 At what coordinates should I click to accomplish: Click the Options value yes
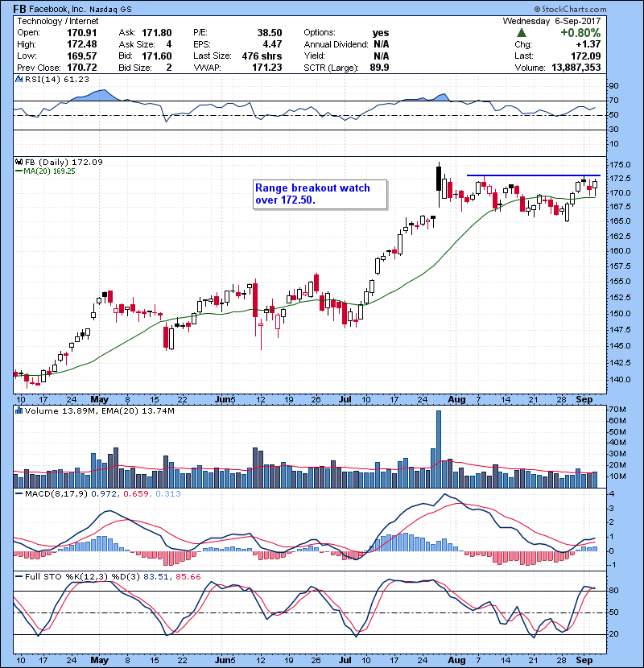coord(381,33)
